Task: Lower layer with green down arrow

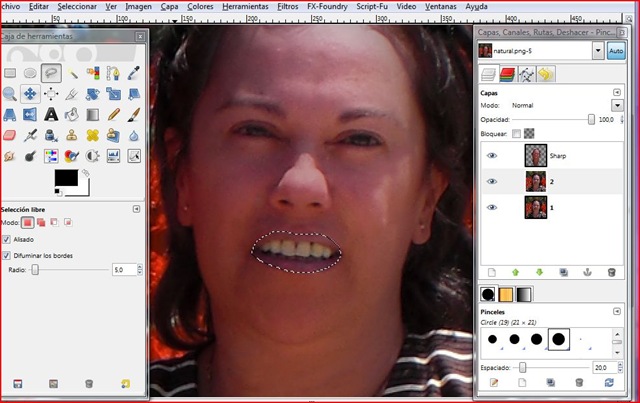Action: tap(539, 272)
